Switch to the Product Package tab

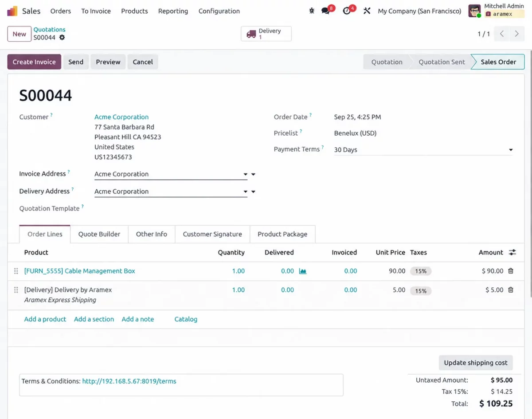(282, 234)
